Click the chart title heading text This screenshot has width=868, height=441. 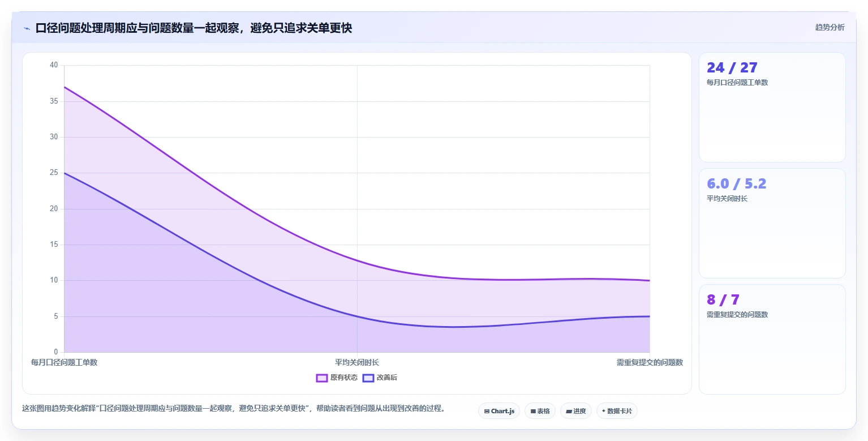[194, 28]
